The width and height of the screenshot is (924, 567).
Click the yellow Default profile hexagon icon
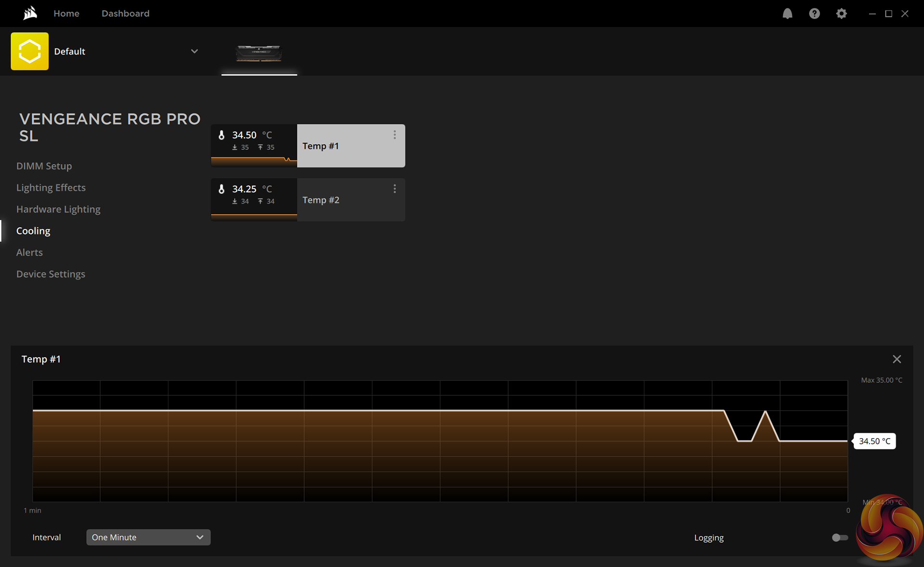(x=30, y=51)
